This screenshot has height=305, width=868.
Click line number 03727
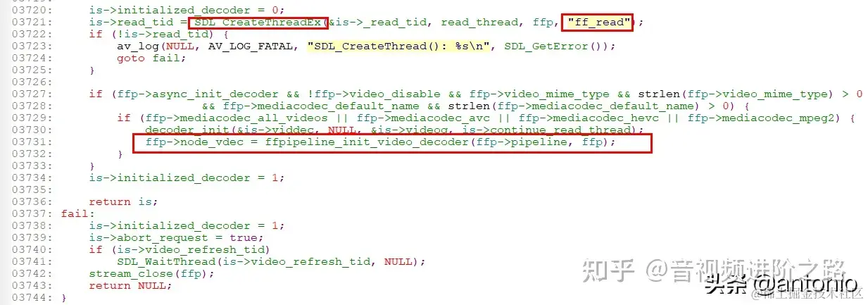(28, 94)
